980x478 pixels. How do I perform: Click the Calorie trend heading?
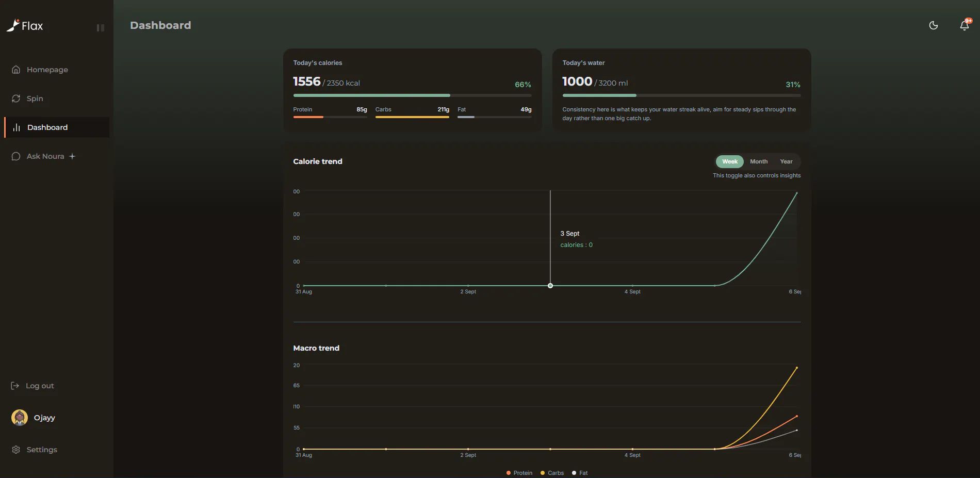pos(318,161)
